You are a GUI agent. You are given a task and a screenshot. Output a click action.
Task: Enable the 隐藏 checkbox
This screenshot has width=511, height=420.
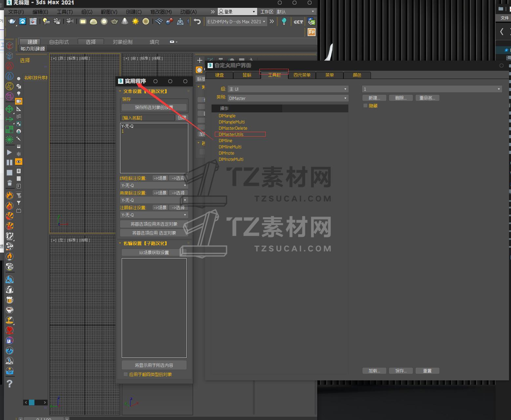point(365,106)
